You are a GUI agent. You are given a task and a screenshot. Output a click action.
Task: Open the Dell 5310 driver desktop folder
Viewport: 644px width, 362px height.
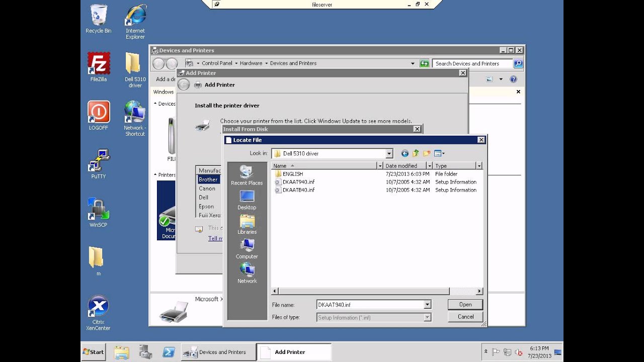135,70
